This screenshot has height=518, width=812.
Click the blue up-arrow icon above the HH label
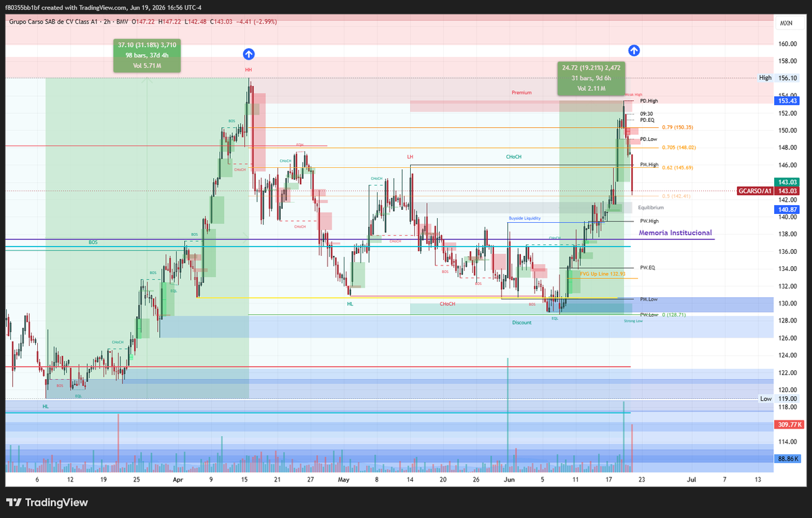pyautogui.click(x=248, y=53)
